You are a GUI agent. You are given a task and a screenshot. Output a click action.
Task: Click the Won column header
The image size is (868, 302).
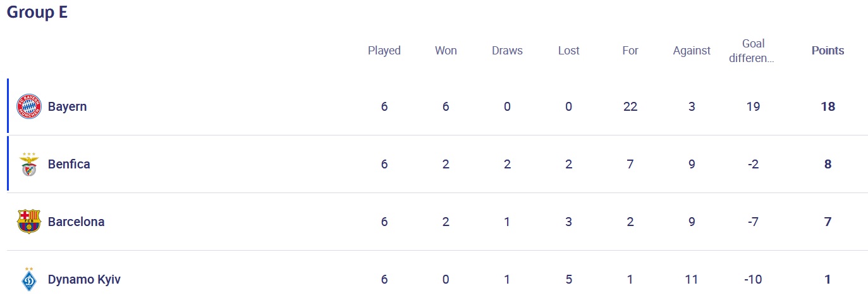tap(446, 51)
